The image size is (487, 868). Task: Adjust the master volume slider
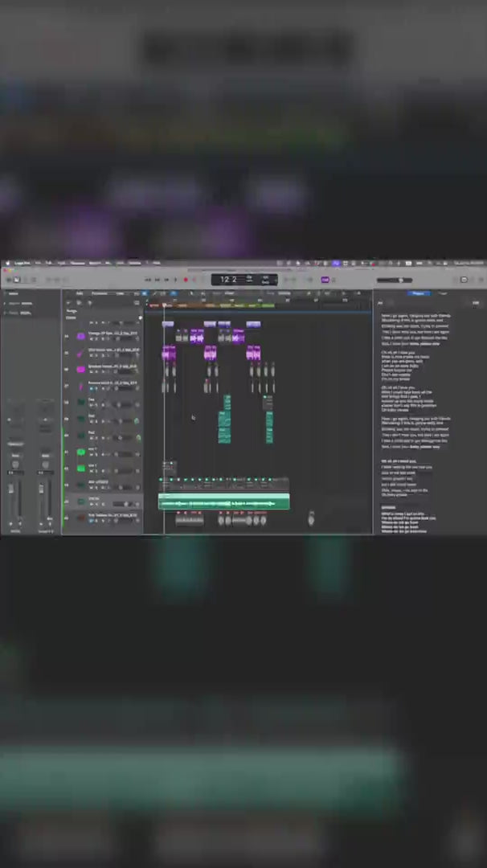coord(399,280)
